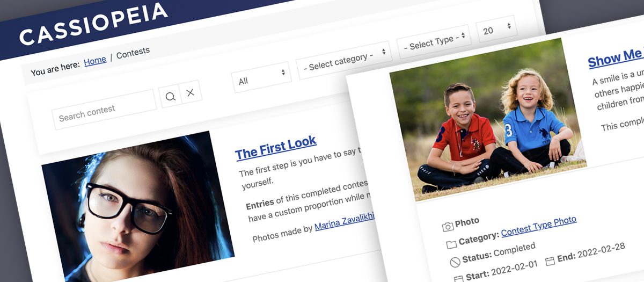This screenshot has height=282, width=644.
Task: Click the Photo type label
Action: click(x=467, y=222)
